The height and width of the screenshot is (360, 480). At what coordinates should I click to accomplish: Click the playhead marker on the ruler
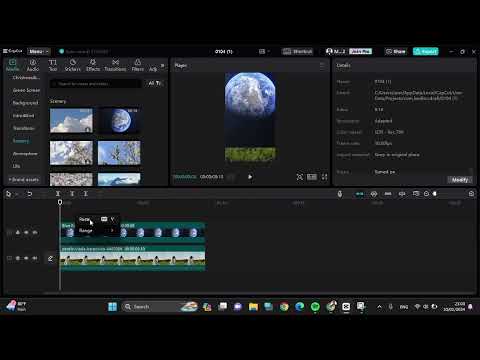tap(60, 202)
